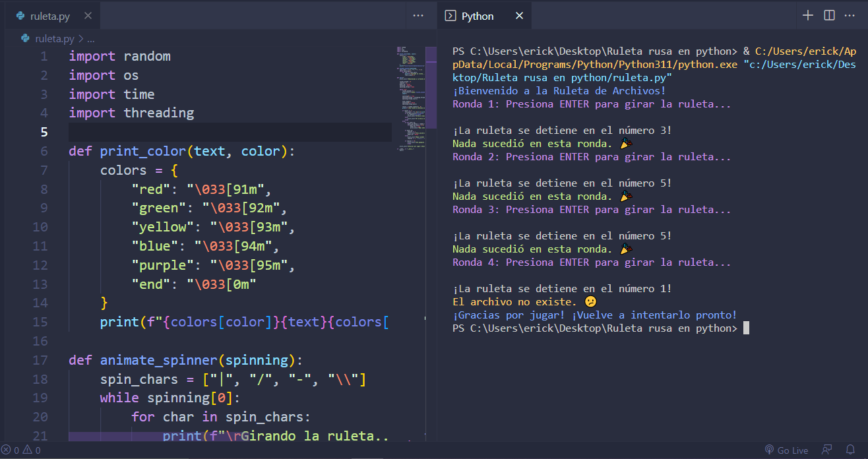
Task: Expand the breadcrumb ellipsis symbol
Action: tap(91, 39)
